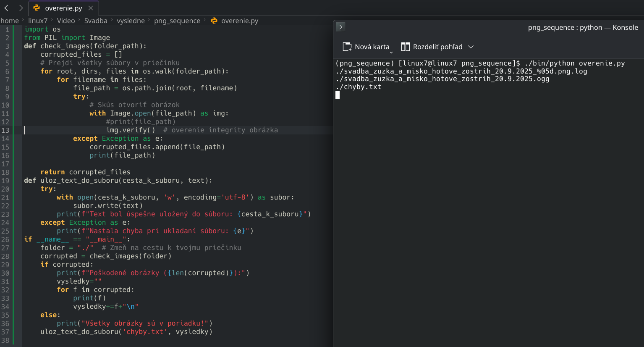Click on the 'return corrupted_files' code line
Screen dimensions: 644x347
coord(85,172)
